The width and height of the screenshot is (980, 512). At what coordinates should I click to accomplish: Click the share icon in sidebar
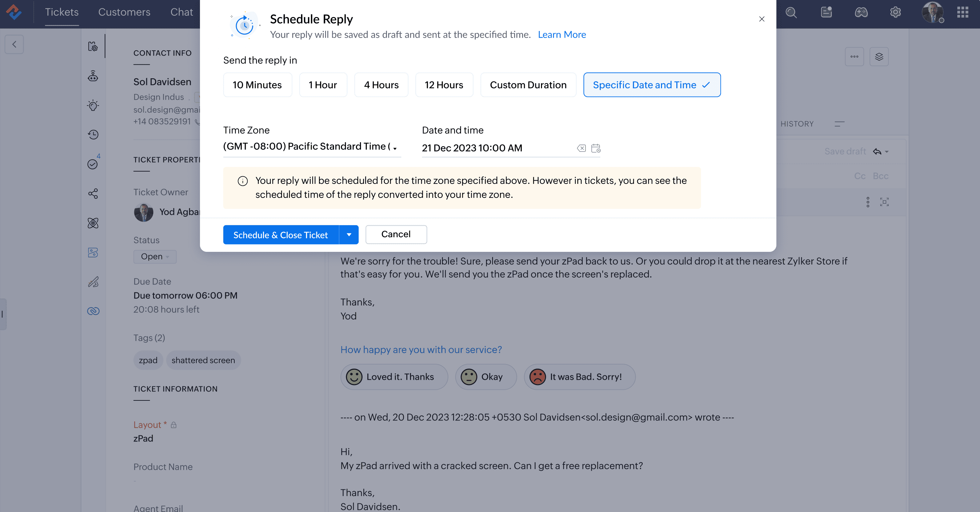tap(93, 194)
